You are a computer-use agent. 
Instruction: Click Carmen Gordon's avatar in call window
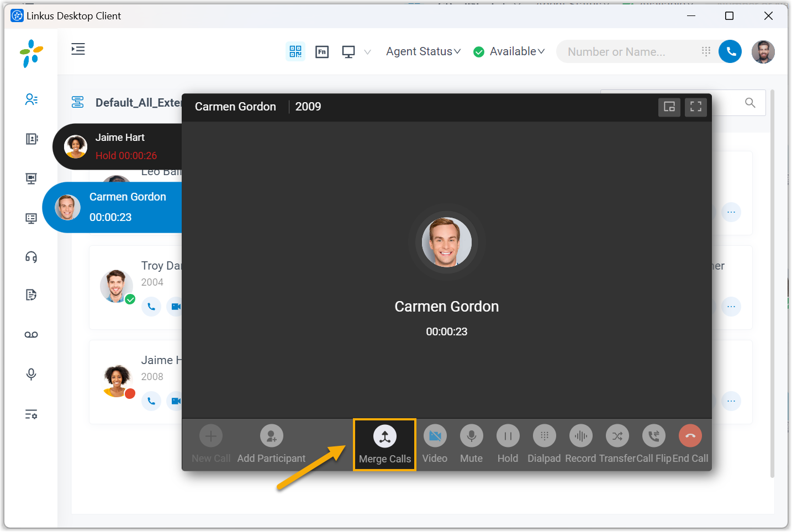tap(447, 242)
